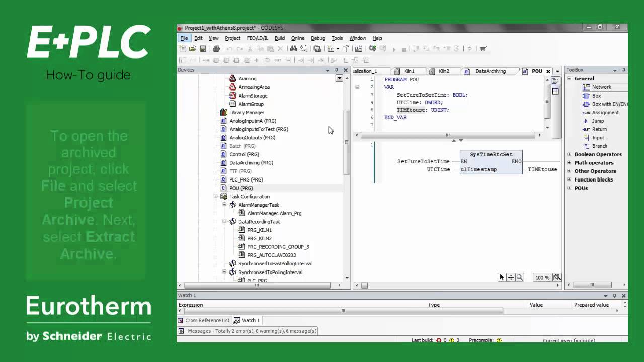This screenshot has height=362, width=644.
Task: Expand the Function blocks group
Action: [570, 179]
